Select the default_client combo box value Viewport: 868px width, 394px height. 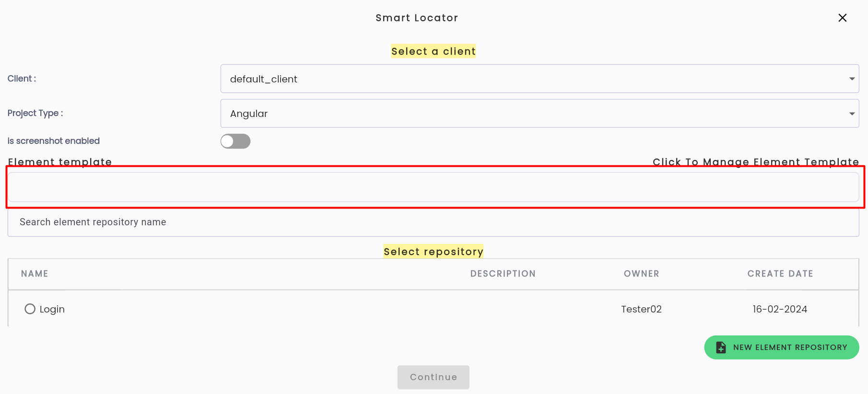tap(540, 79)
